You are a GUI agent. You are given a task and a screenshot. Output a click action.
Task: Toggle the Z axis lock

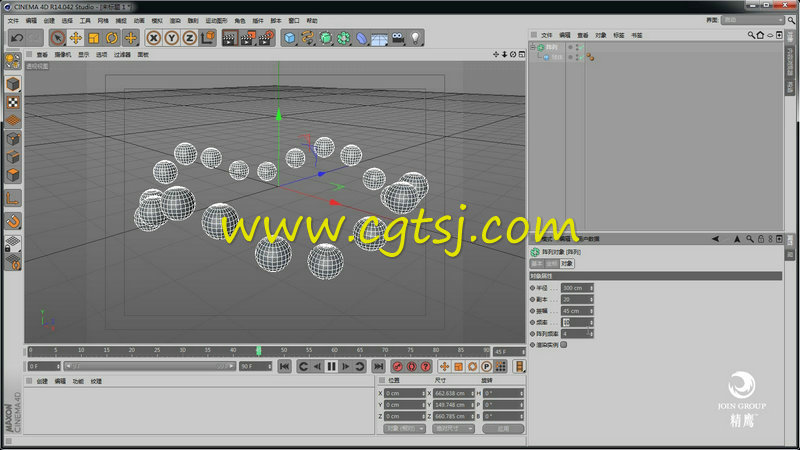coord(189,38)
